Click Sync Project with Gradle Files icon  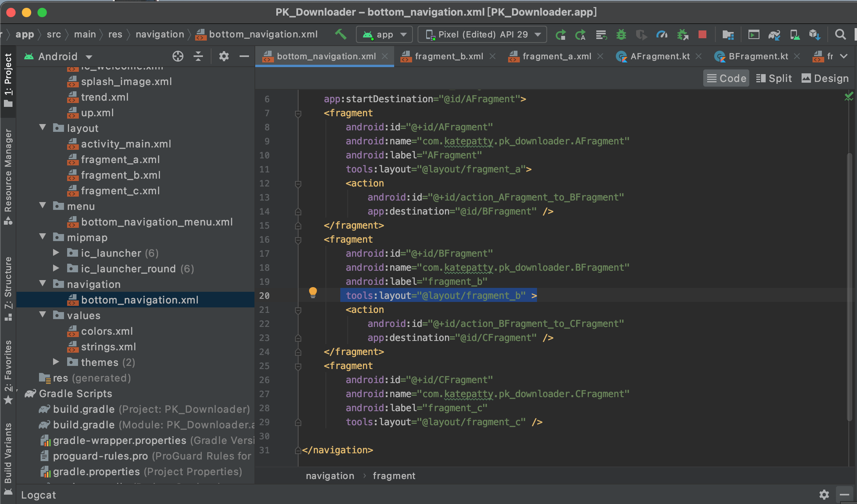tap(774, 34)
